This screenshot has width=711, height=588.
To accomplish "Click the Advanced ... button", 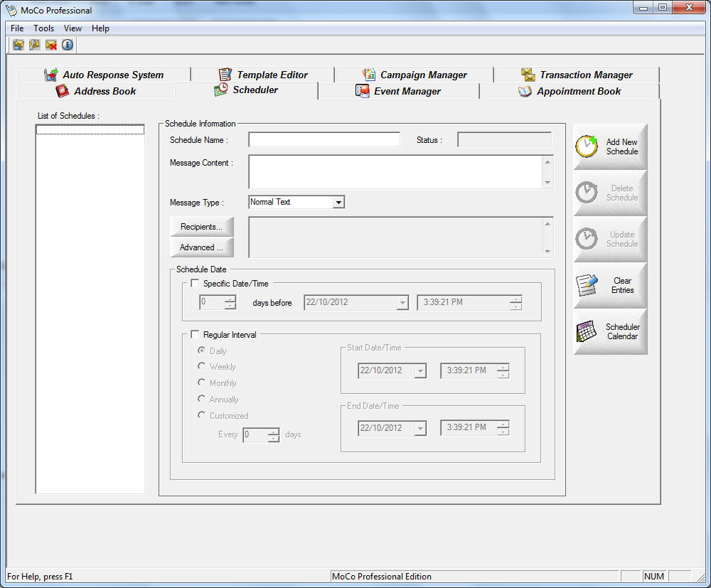I will [202, 247].
